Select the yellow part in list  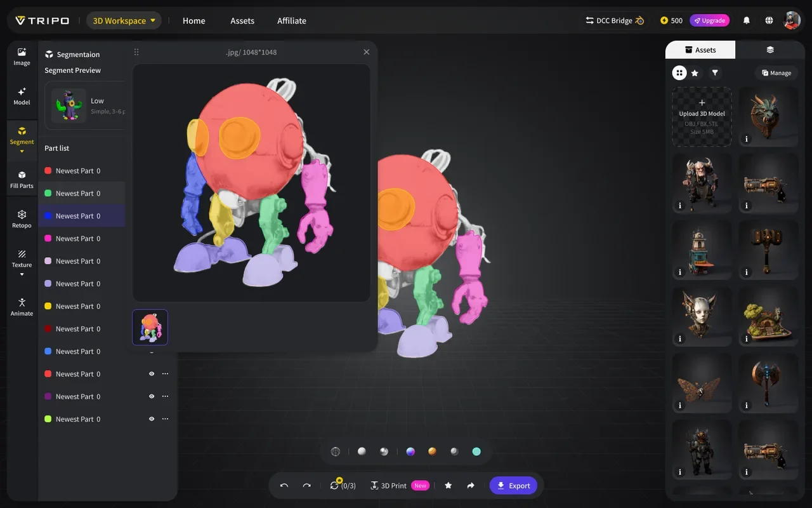click(82, 306)
